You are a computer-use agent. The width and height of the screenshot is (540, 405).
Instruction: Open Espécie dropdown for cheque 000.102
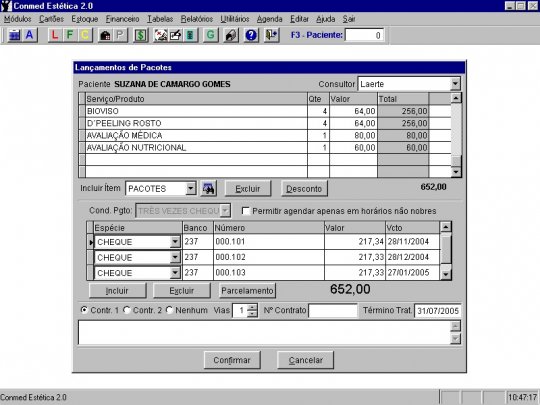point(175,257)
